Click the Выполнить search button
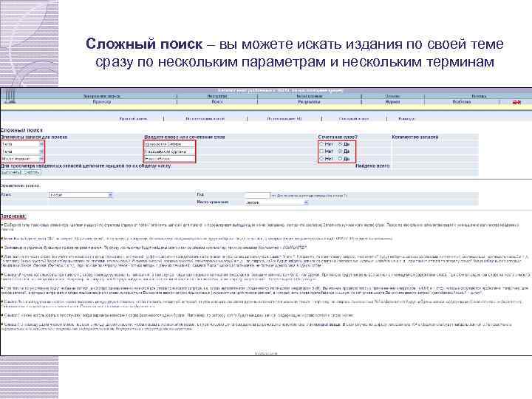This screenshot has width=532, height=399. [11, 172]
